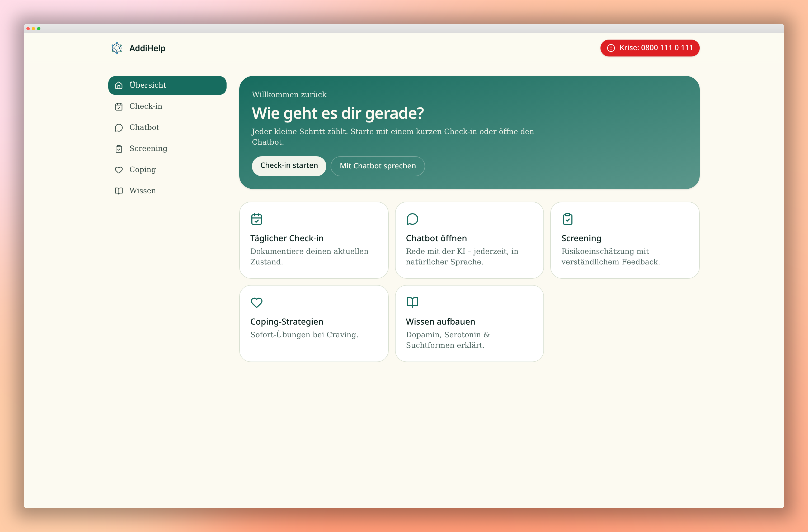Open Chatbot from the sidebar
Viewport: 808px width, 532px height.
167,127
